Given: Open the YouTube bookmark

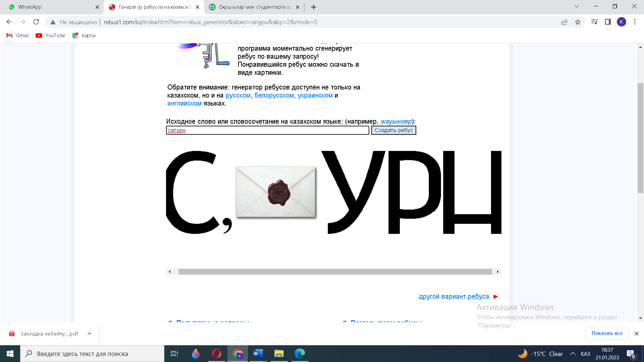Looking at the screenshot, I should [x=51, y=36].
